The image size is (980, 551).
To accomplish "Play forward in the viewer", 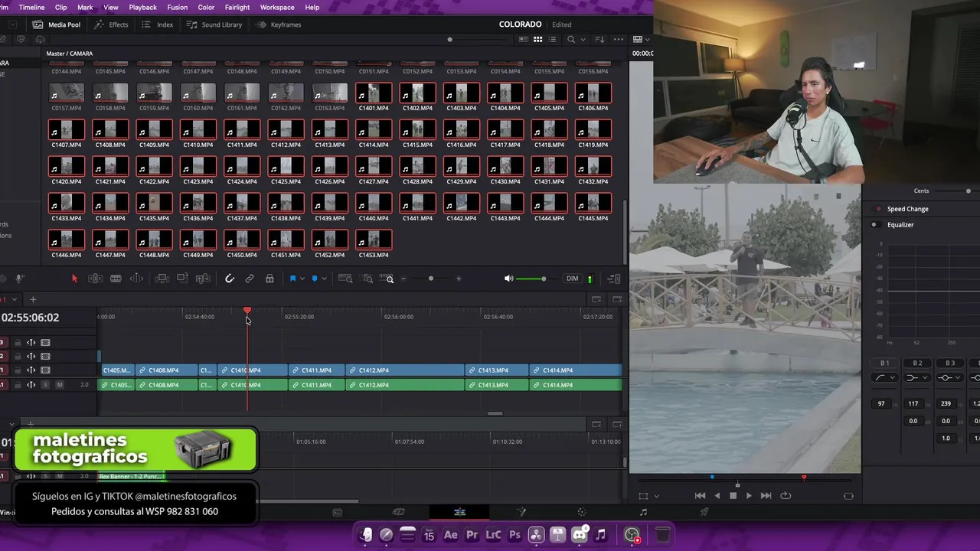I will click(749, 496).
